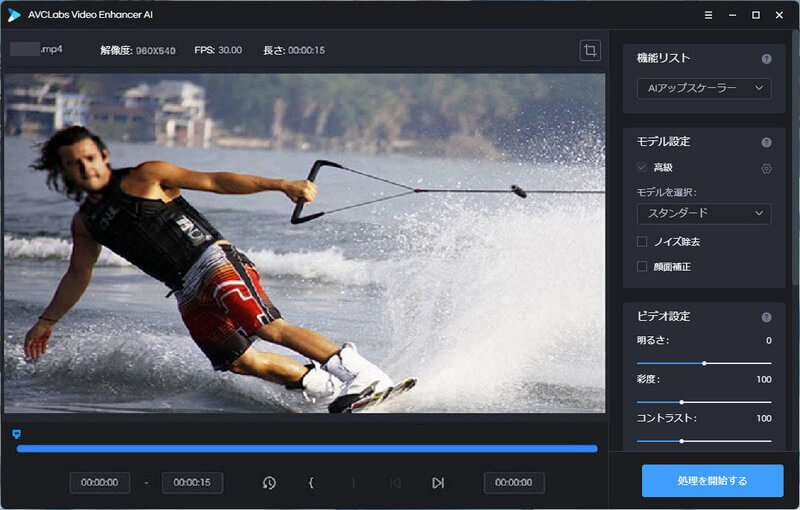Open help for モデル設定 section
This screenshot has width=800, height=510.
pyautogui.click(x=766, y=142)
